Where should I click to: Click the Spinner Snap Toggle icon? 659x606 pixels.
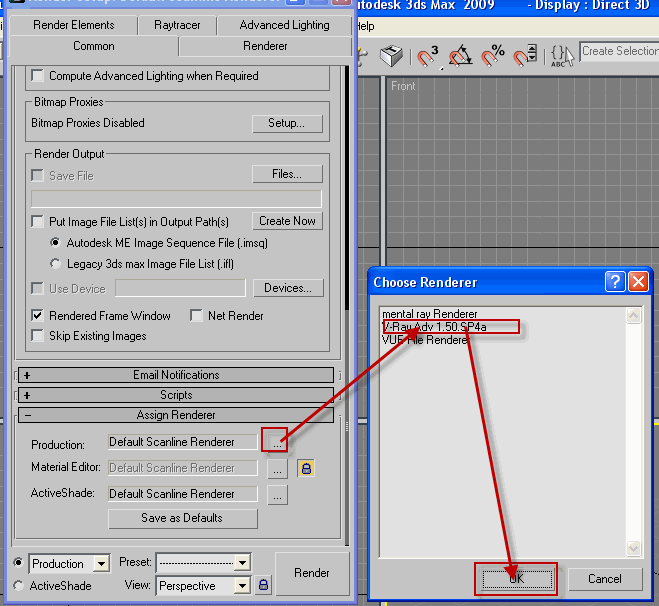click(x=525, y=57)
